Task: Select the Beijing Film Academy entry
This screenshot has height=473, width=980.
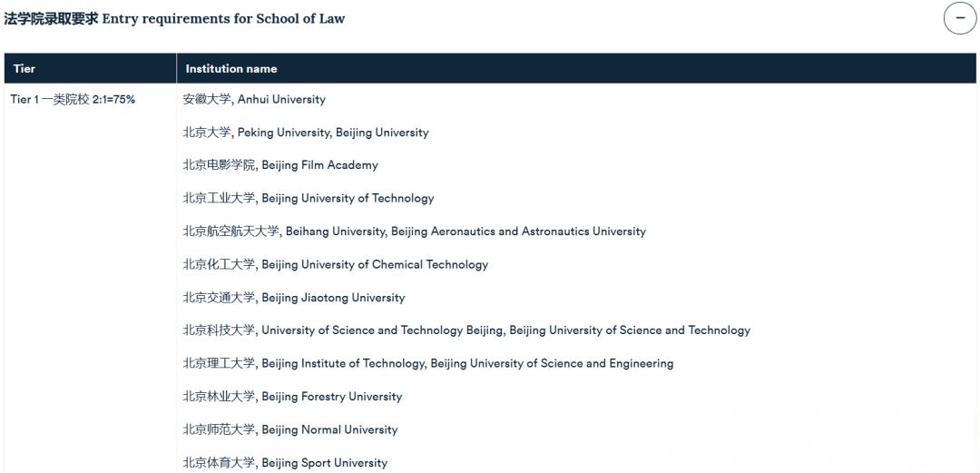Action: pos(280,165)
